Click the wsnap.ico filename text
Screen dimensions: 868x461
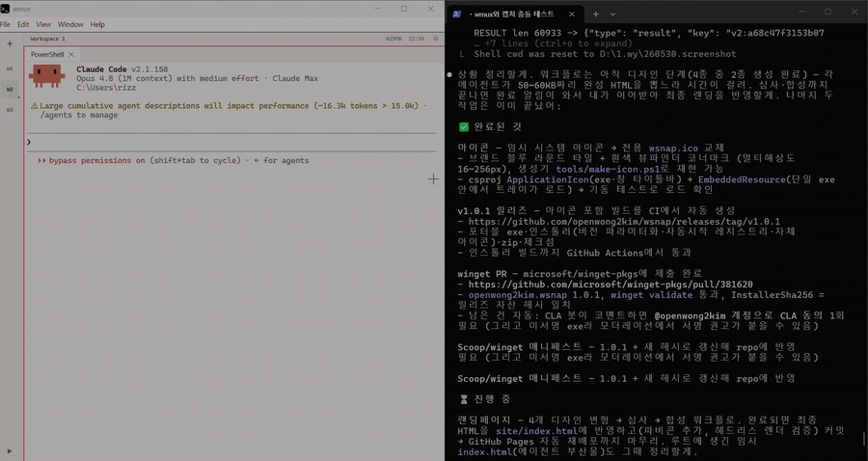click(674, 148)
